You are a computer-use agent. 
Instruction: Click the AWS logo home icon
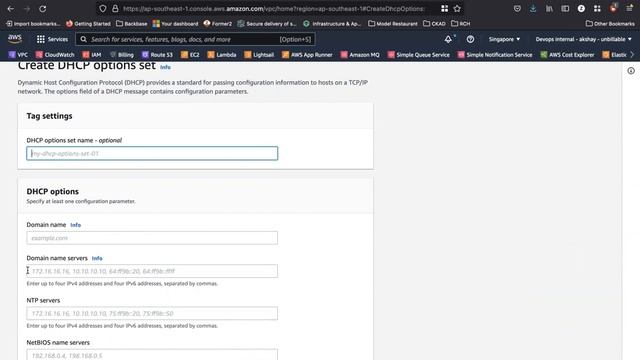coord(15,39)
